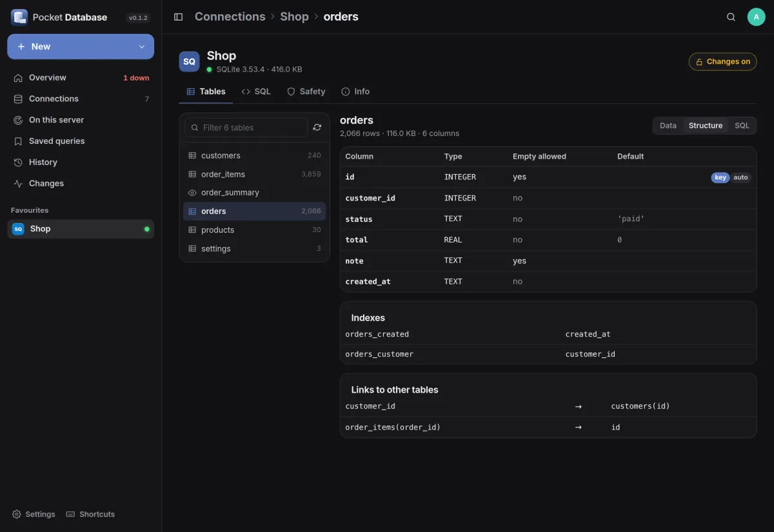Focus the Filter 6 tables field
The width and height of the screenshot is (774, 532).
[246, 128]
